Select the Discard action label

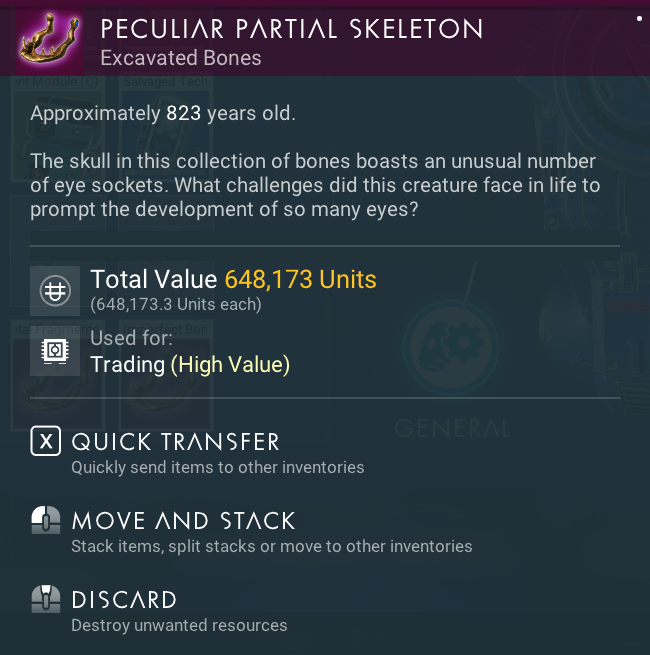click(x=124, y=600)
